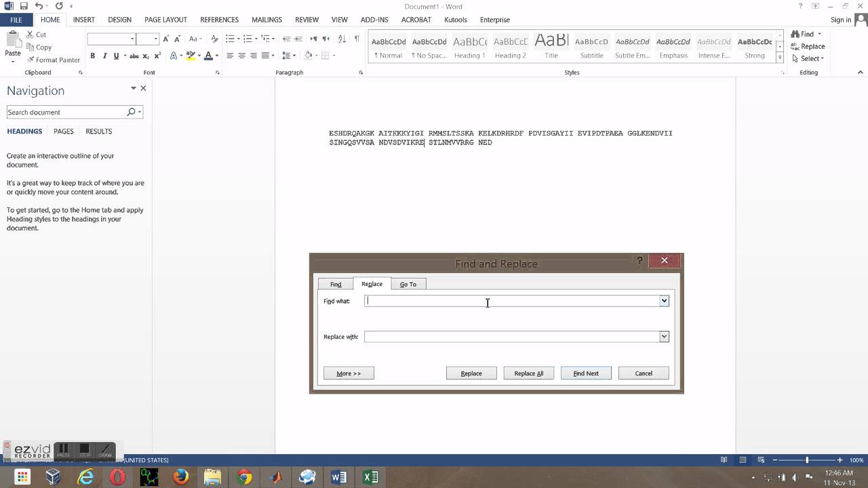The height and width of the screenshot is (488, 868).
Task: Open the INSERT ribbon tab
Action: pyautogui.click(x=84, y=20)
